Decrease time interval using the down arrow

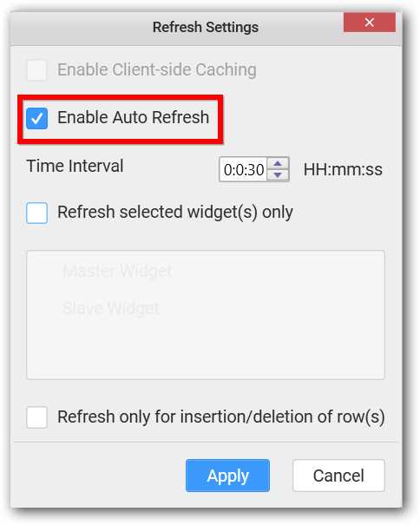point(278,175)
